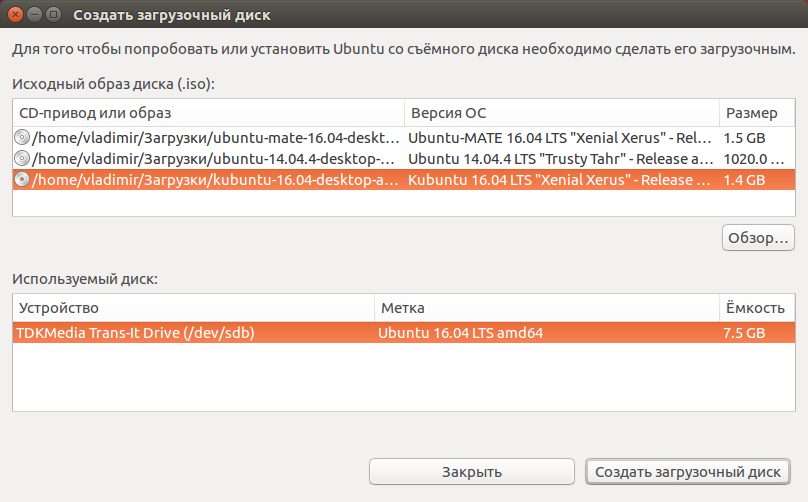
Task: Click the "Закрыть" button
Action: (x=472, y=472)
